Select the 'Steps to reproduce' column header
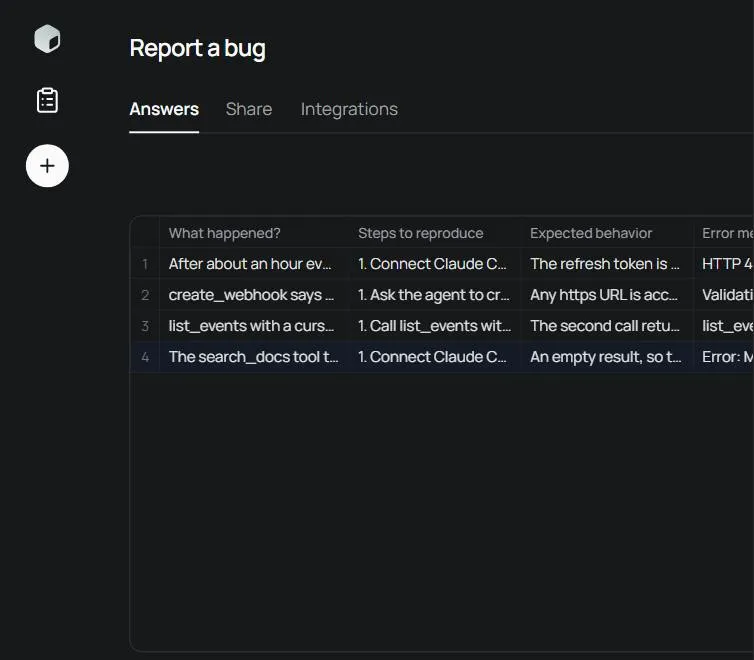The width and height of the screenshot is (754, 660). [435, 233]
